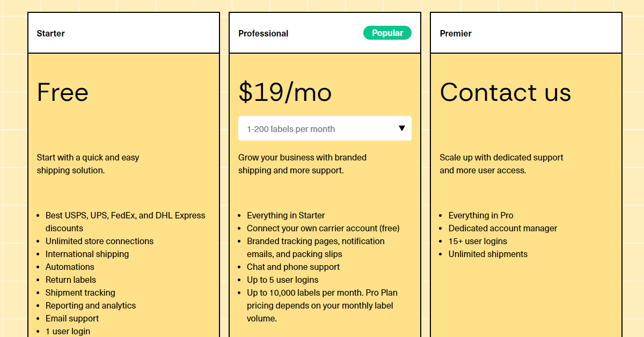The height and width of the screenshot is (337, 644).
Task: Click the Free price text
Action: tap(62, 92)
